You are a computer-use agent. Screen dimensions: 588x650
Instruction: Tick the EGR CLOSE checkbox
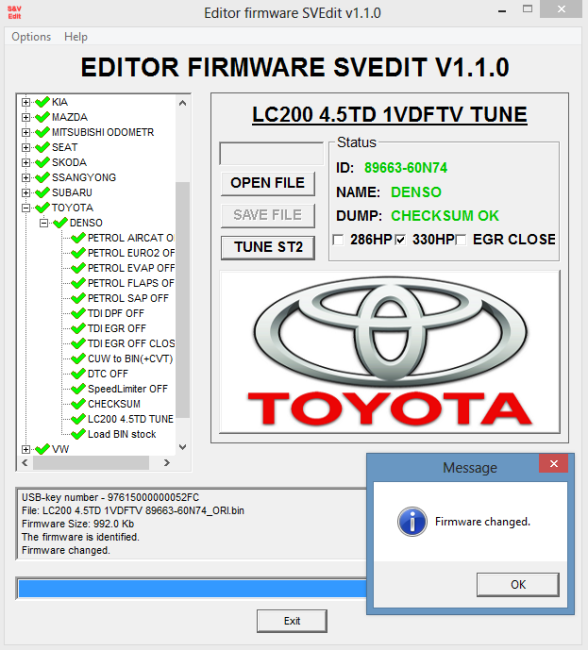(461, 240)
